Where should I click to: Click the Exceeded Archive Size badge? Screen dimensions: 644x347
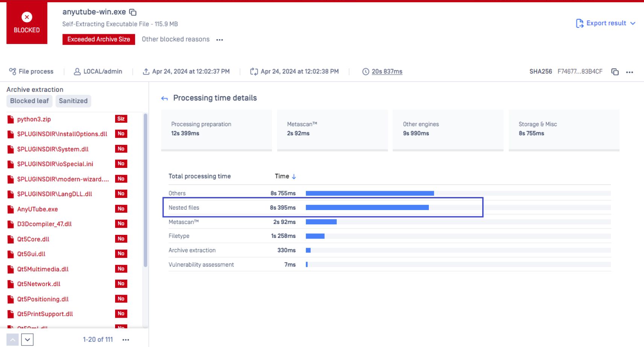click(x=99, y=39)
